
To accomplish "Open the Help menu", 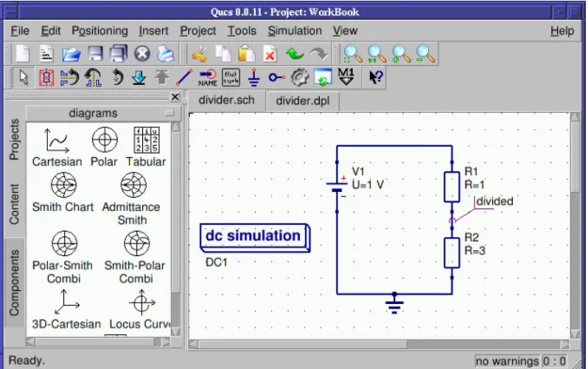I will pyautogui.click(x=562, y=31).
